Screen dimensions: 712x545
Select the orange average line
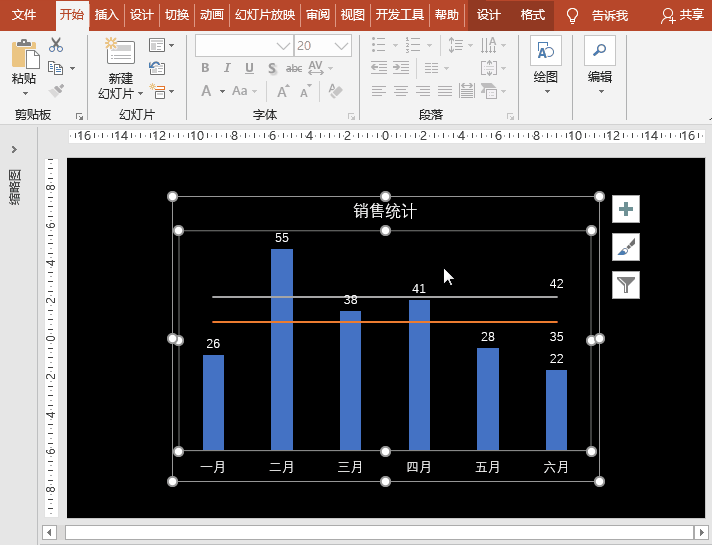[385, 322]
